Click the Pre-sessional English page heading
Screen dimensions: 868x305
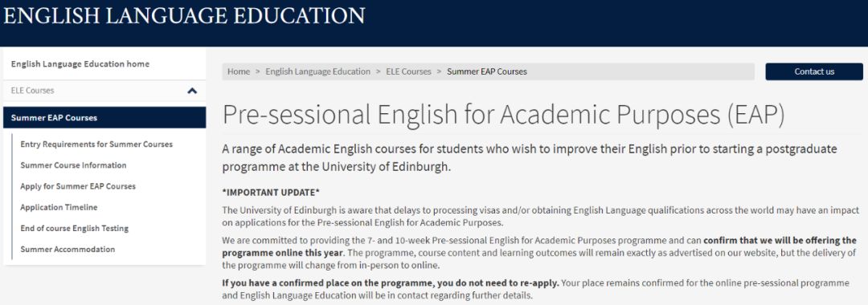[503, 115]
